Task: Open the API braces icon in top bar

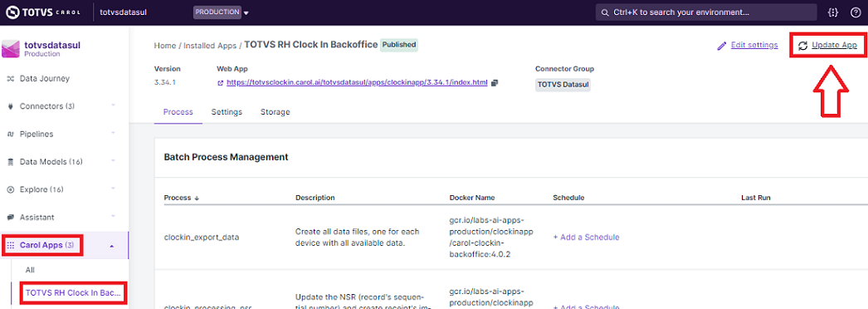Action: tap(832, 12)
